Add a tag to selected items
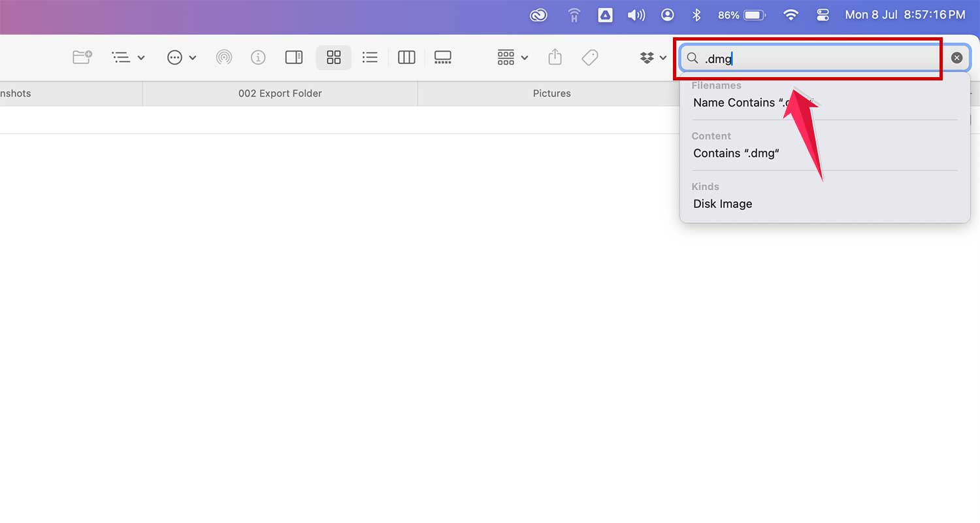The image size is (980, 523). 590,57
